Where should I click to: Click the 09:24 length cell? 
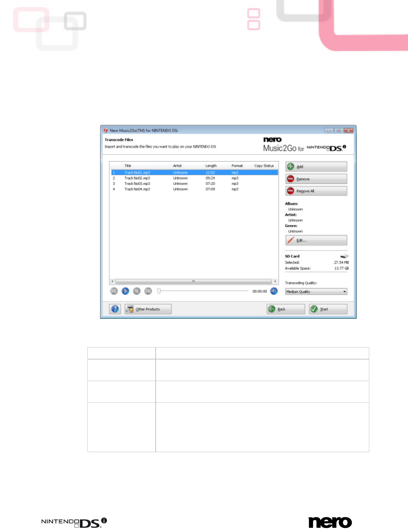point(210,178)
